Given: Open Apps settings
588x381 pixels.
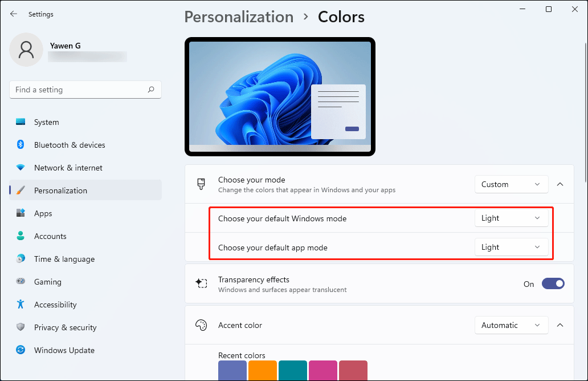Looking at the screenshot, I should point(85,213).
